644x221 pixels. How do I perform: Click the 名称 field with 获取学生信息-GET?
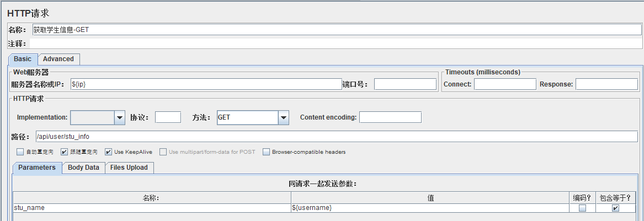coord(331,30)
